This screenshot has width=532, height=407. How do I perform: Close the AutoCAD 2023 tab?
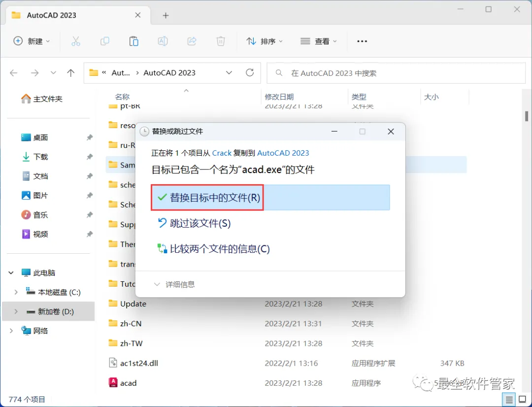[138, 15]
